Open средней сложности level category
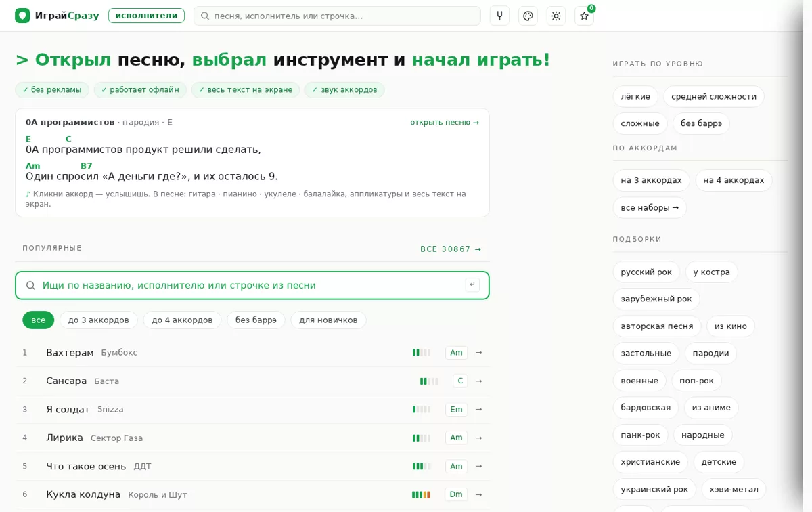812x512 pixels. (x=714, y=97)
